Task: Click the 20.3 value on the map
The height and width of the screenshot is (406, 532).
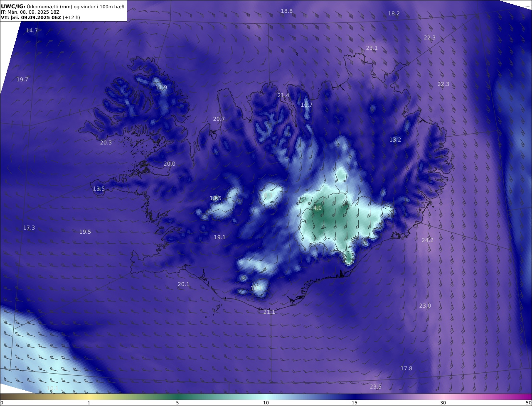Action: 106,143
